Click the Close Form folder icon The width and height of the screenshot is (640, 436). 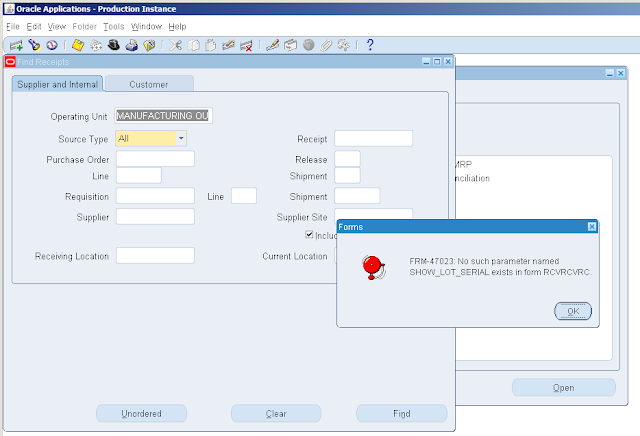click(x=149, y=45)
